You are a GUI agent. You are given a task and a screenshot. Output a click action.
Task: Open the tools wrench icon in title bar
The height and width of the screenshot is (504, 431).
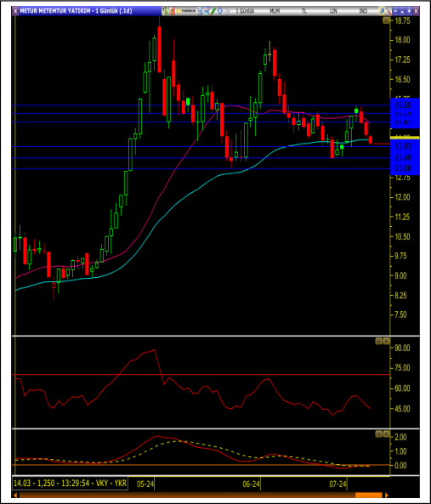pyautogui.click(x=388, y=11)
